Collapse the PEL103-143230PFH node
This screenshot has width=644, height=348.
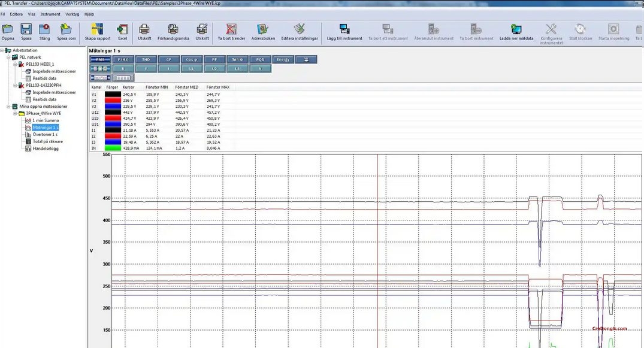[15, 86]
